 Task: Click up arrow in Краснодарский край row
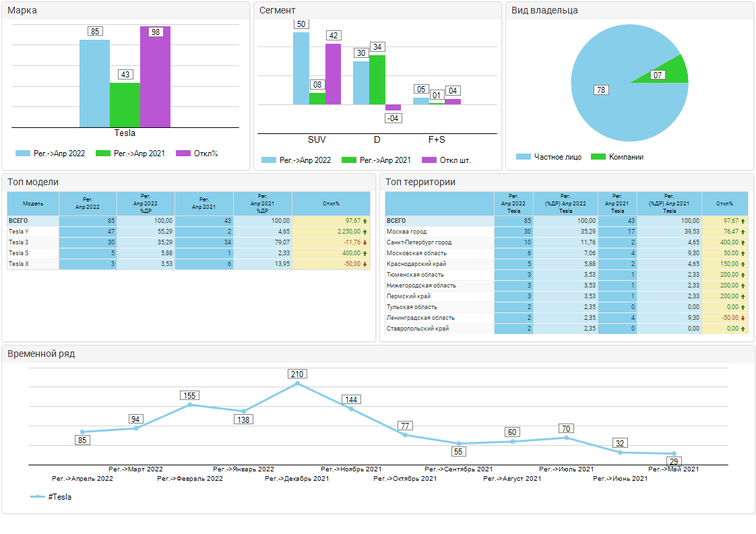[743, 264]
